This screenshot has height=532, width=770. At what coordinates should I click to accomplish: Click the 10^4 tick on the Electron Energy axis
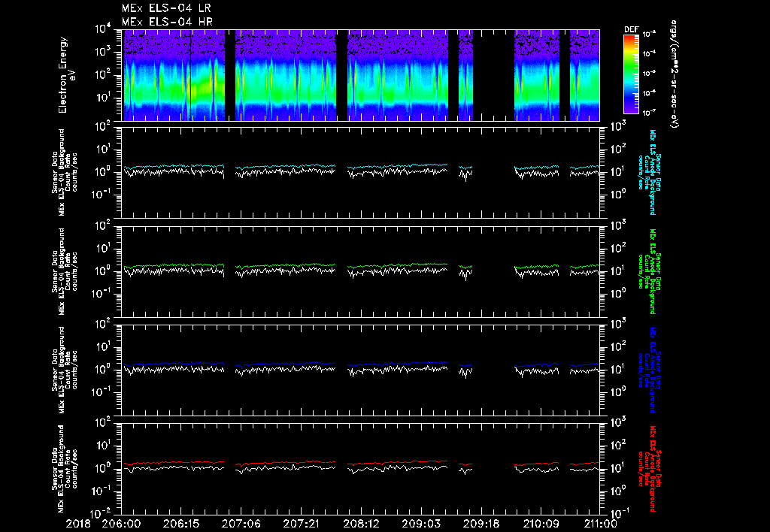pos(102,29)
